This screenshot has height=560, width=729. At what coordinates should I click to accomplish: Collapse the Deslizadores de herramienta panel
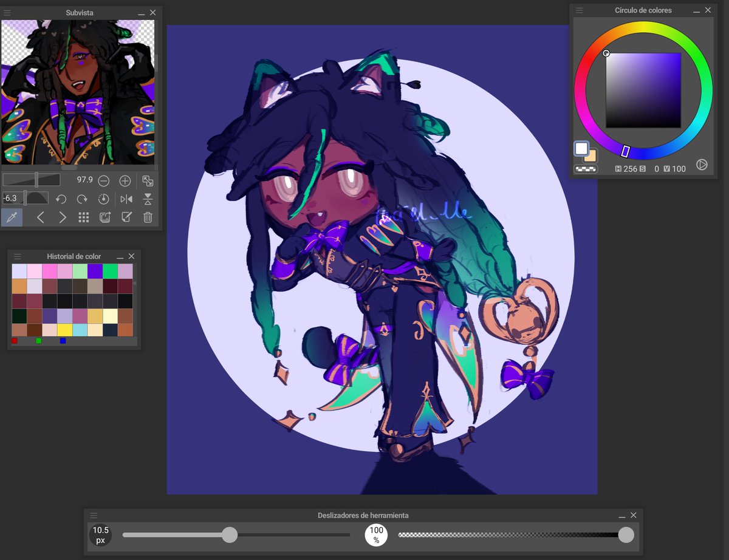tap(623, 516)
